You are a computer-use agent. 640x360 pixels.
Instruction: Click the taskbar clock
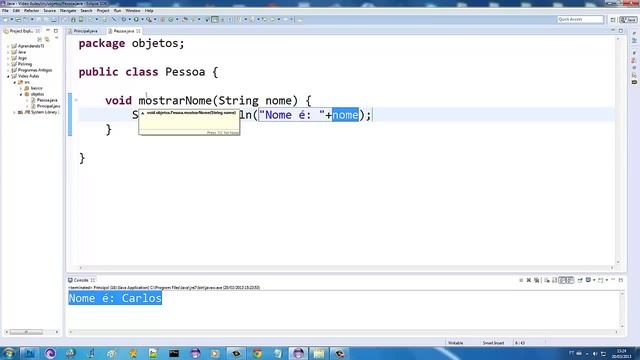coord(621,353)
